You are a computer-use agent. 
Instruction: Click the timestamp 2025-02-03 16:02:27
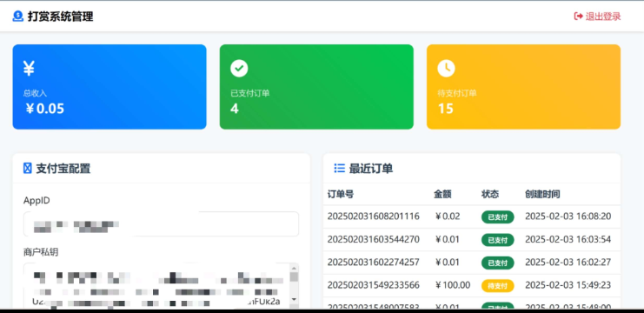tap(568, 262)
